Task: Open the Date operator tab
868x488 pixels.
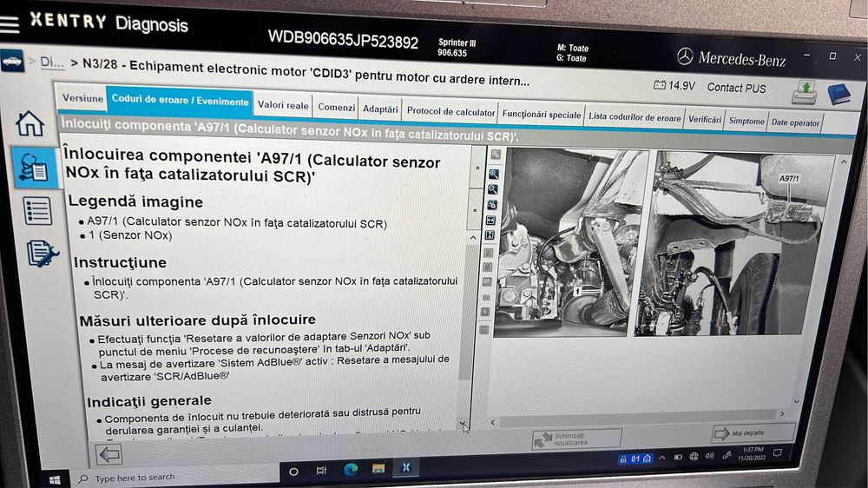Action: pyautogui.click(x=795, y=123)
